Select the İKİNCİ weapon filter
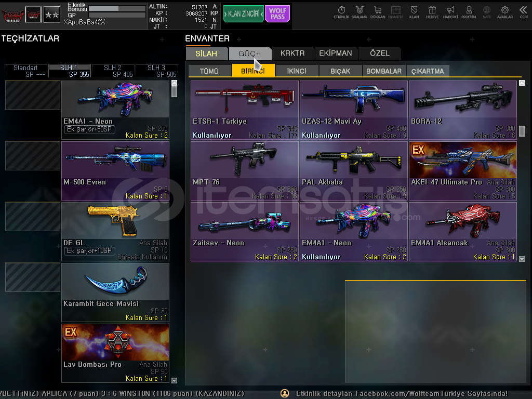 pyautogui.click(x=297, y=71)
